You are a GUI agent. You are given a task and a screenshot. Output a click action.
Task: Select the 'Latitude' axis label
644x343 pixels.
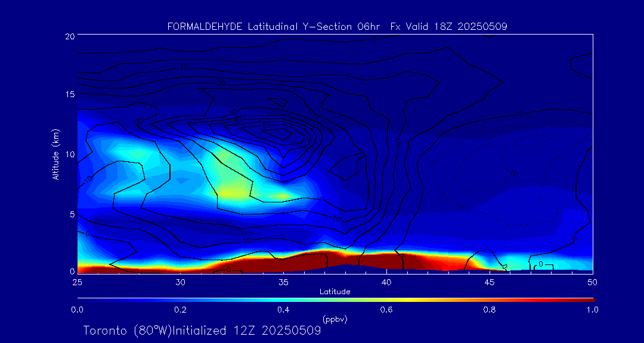[335, 292]
